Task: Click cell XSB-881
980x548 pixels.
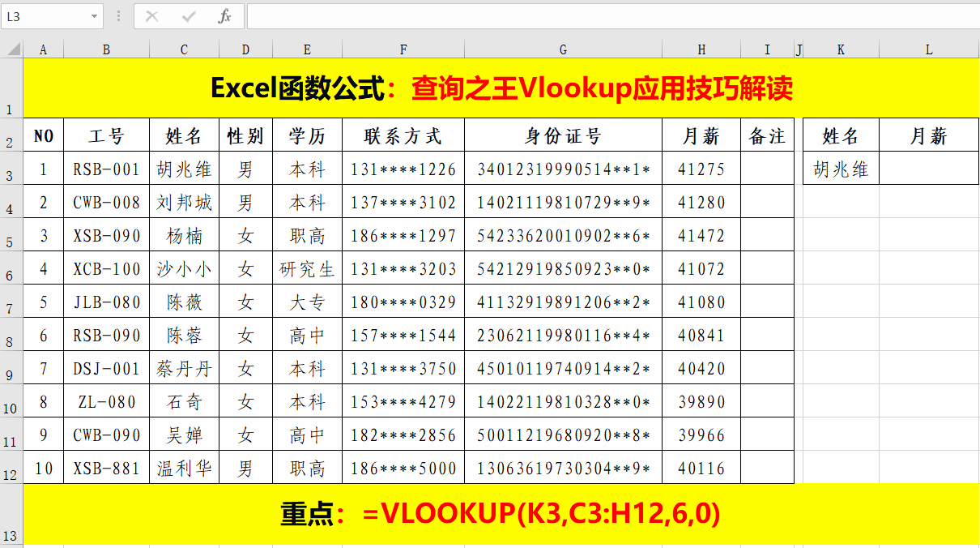Action: pyautogui.click(x=107, y=468)
